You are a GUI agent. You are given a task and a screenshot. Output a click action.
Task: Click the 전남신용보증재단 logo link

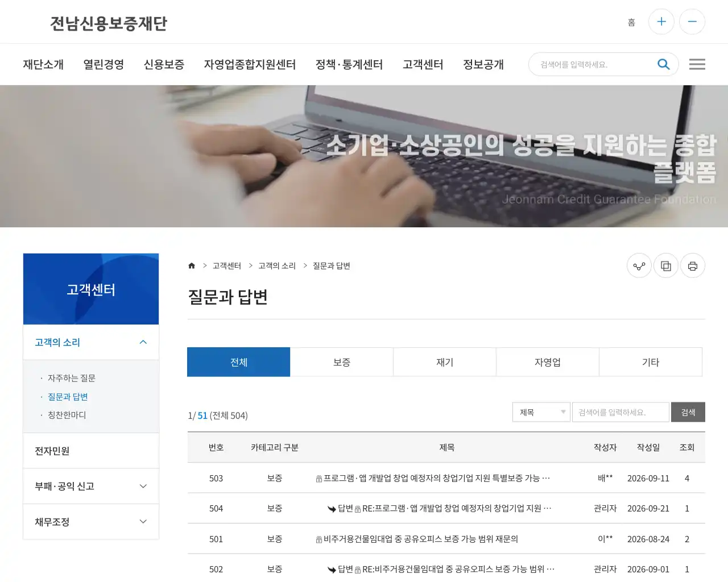109,23
